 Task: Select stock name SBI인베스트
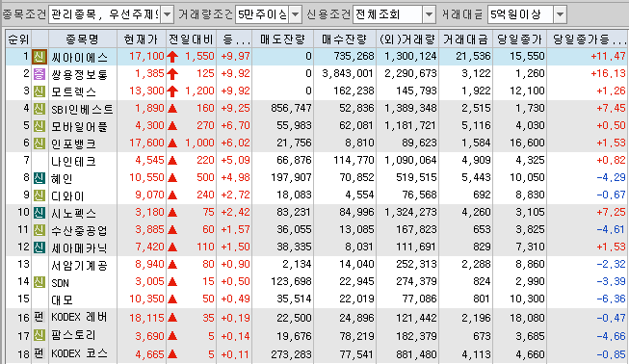click(x=82, y=109)
